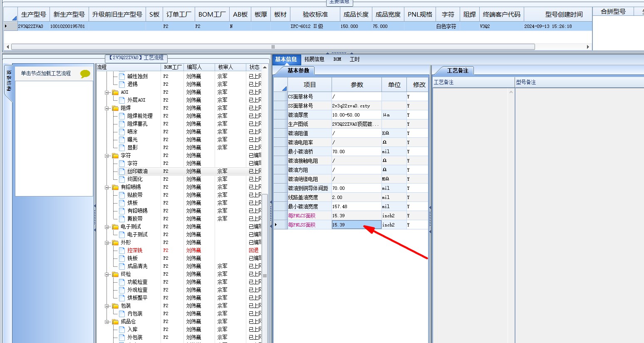This screenshot has height=343, width=644.
Task: Click the 生产型号 column header
Action: (x=34, y=15)
